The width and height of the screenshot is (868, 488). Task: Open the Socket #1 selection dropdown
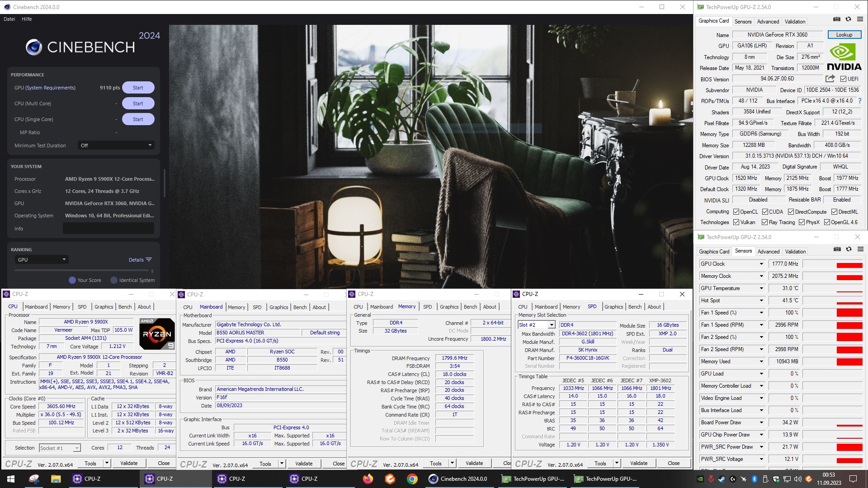tap(60, 448)
